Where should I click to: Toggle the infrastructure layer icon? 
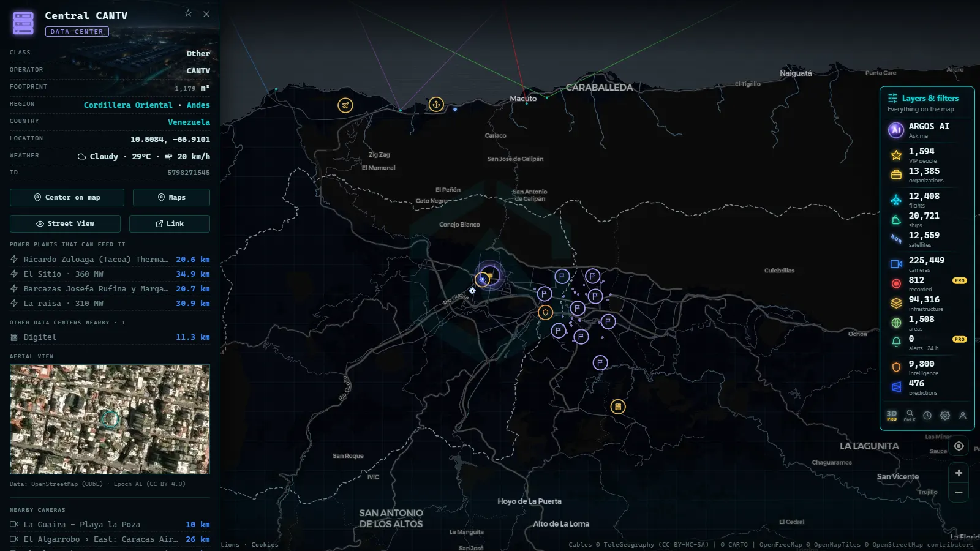896,303
